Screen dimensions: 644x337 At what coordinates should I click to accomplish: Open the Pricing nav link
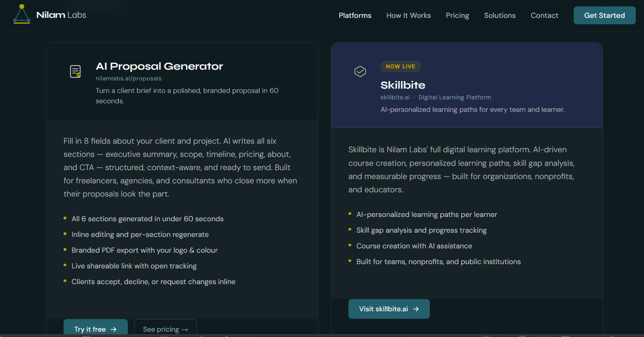[x=457, y=15]
